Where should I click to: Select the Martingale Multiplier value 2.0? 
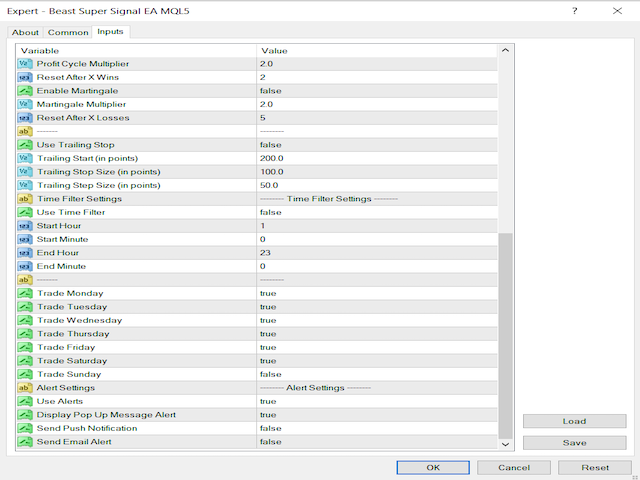(x=266, y=104)
